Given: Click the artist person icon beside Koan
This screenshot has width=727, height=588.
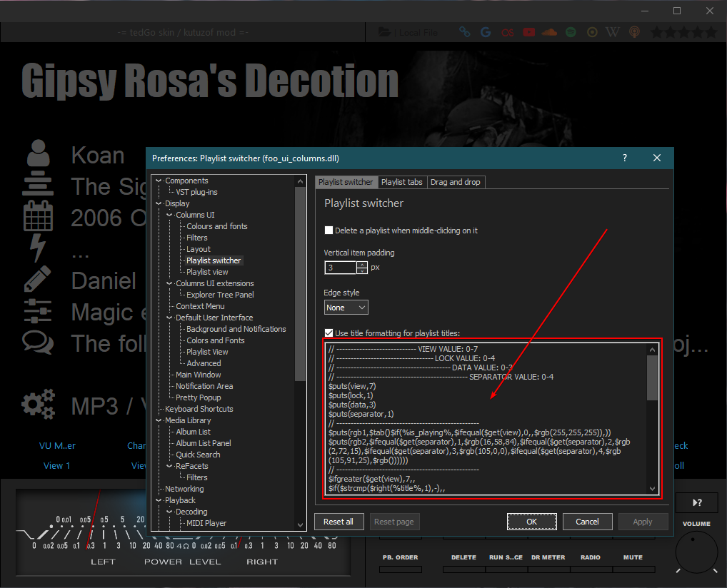Looking at the screenshot, I should 39,153.
